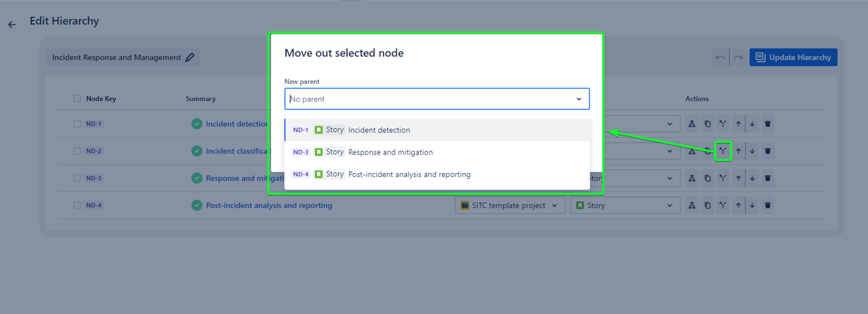Open hierarchy tree icon for ND-4
This screenshot has width=868, height=314.
(692, 206)
